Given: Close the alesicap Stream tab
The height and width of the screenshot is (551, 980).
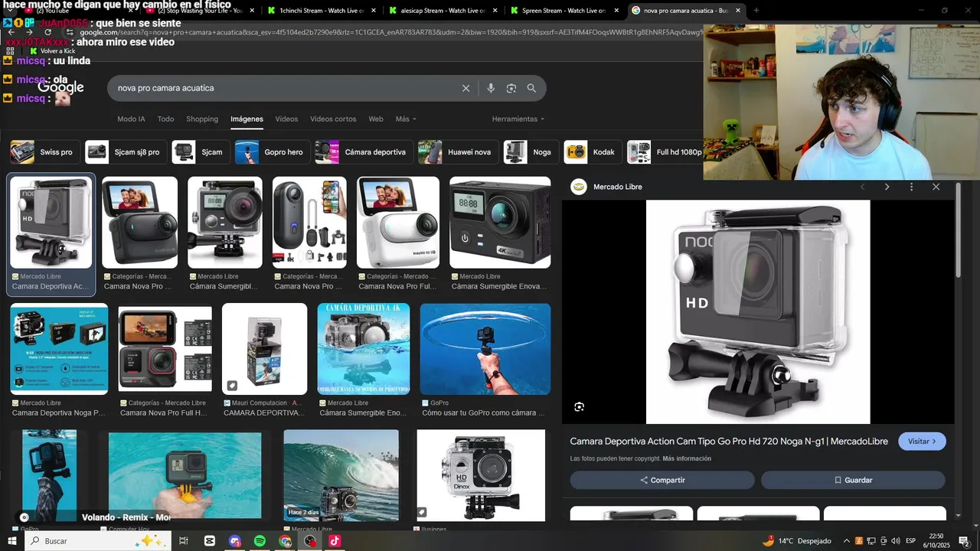Looking at the screenshot, I should [495, 11].
